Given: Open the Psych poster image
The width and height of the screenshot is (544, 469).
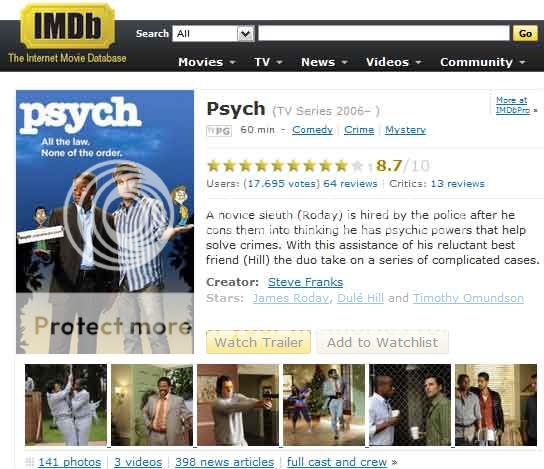Looking at the screenshot, I should [105, 222].
